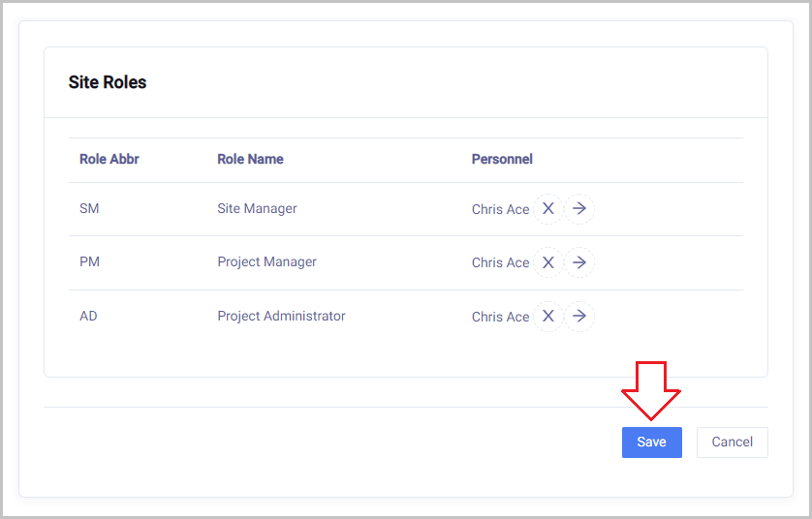Click the Project Manager role name
The image size is (812, 519).
click(x=266, y=261)
